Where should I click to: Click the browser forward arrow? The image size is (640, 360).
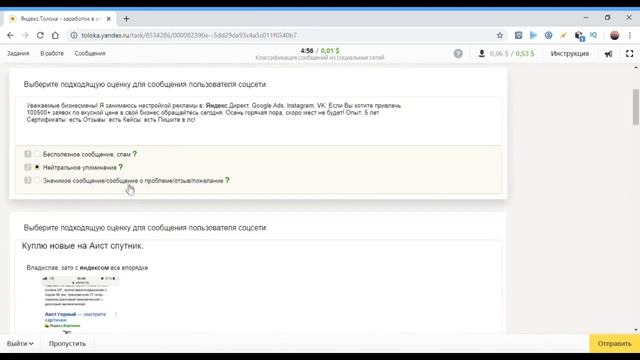(x=25, y=36)
